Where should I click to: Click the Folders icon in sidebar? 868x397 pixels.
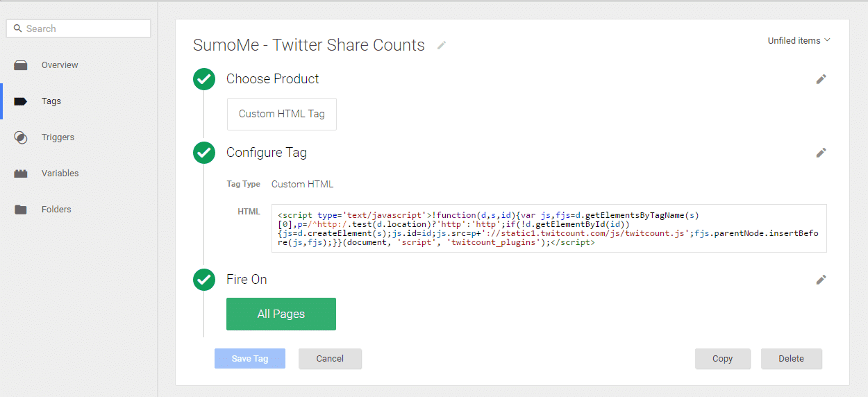(21, 210)
